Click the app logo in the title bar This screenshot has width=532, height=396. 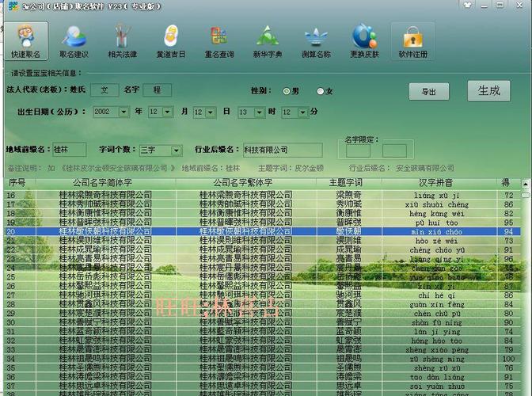tap(13, 6)
